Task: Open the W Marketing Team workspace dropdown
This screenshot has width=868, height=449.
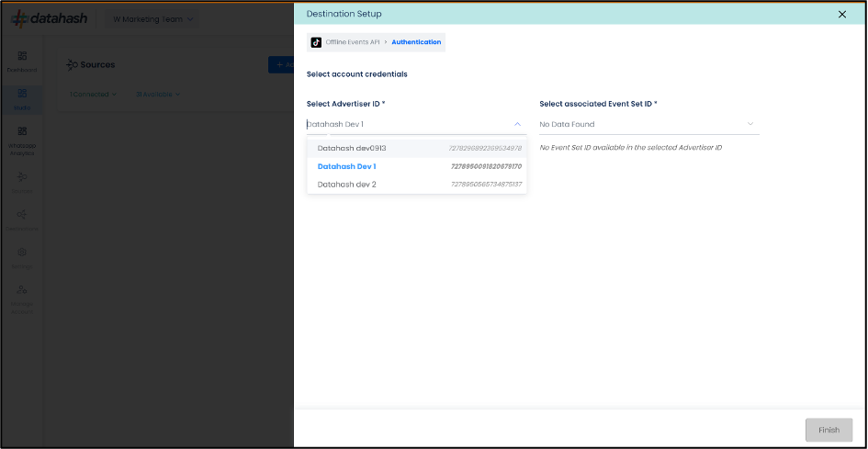Action: click(153, 19)
